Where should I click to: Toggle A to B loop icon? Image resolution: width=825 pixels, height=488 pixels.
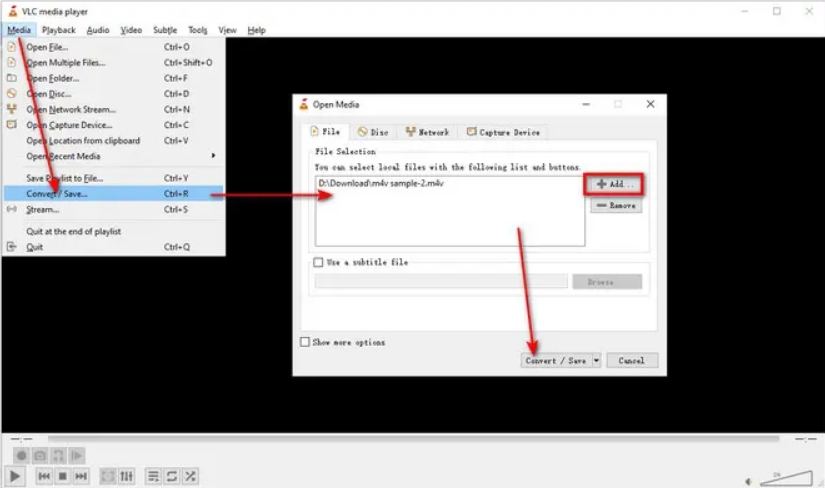pos(58,455)
